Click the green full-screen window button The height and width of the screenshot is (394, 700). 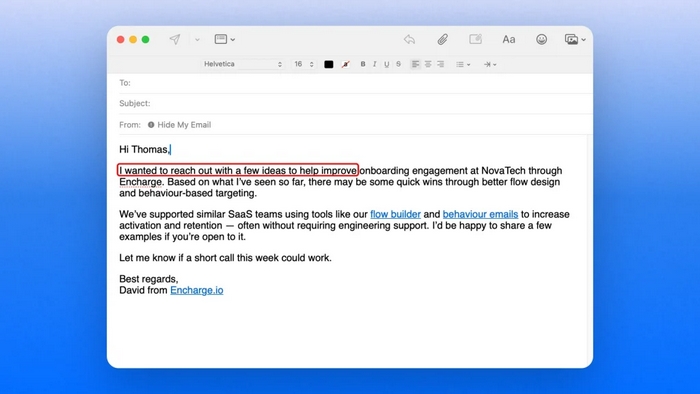pyautogui.click(x=146, y=39)
